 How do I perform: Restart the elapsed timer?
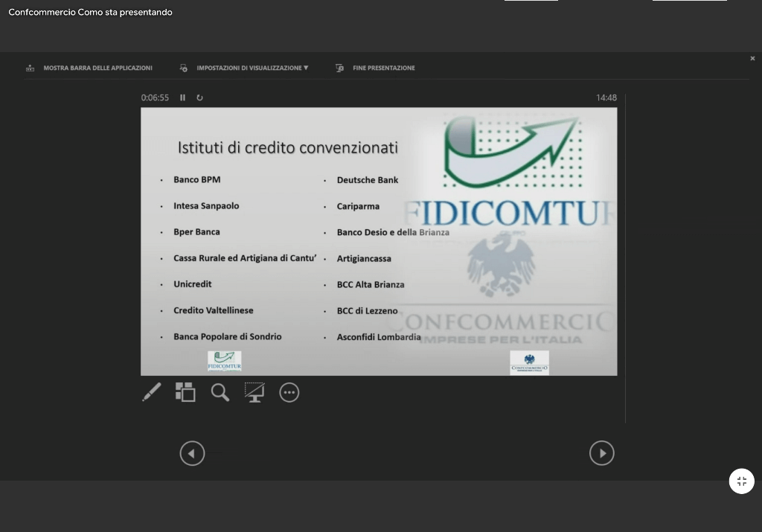[199, 97]
